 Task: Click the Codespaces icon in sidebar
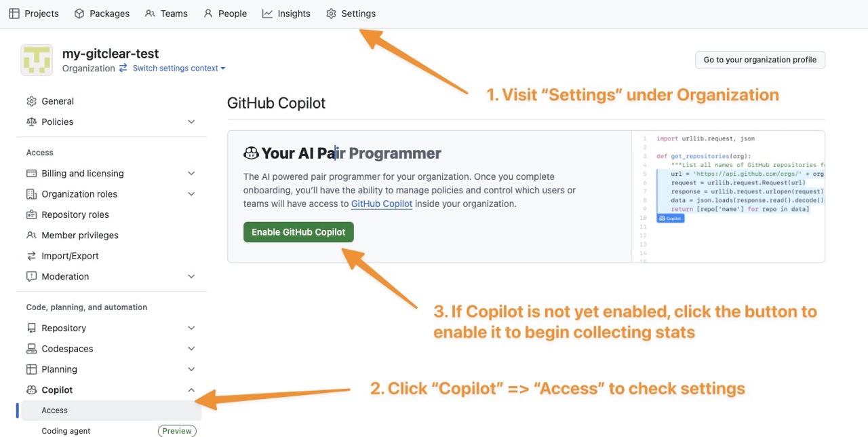[31, 349]
